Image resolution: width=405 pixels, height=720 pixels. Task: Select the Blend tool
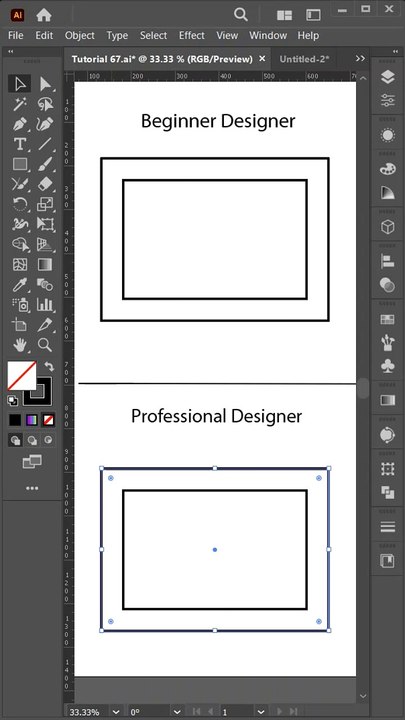(45, 285)
